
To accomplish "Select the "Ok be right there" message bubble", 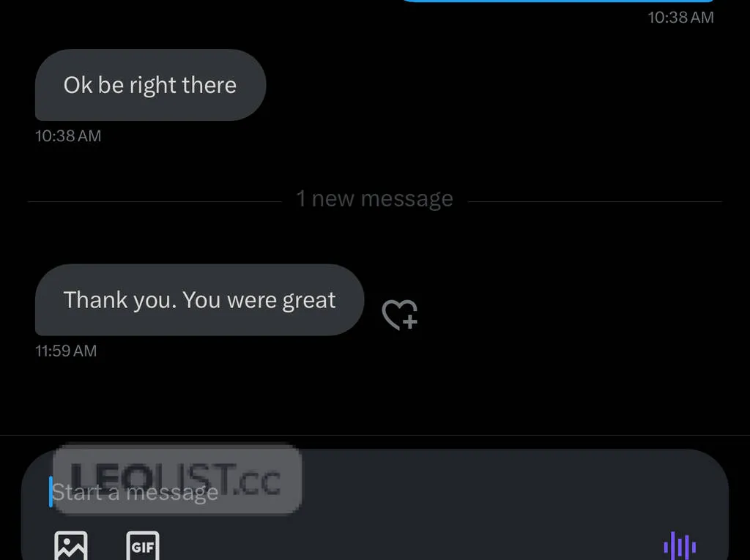I will 150,85.
